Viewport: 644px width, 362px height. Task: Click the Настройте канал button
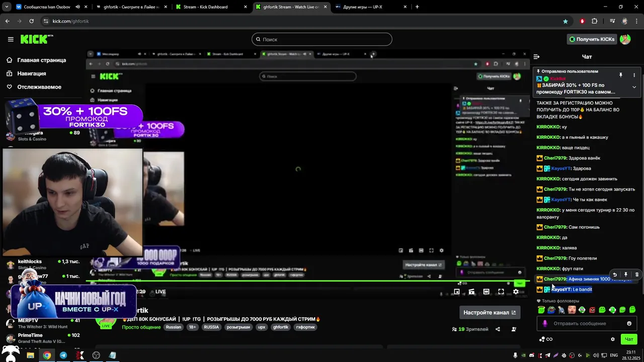point(490,312)
